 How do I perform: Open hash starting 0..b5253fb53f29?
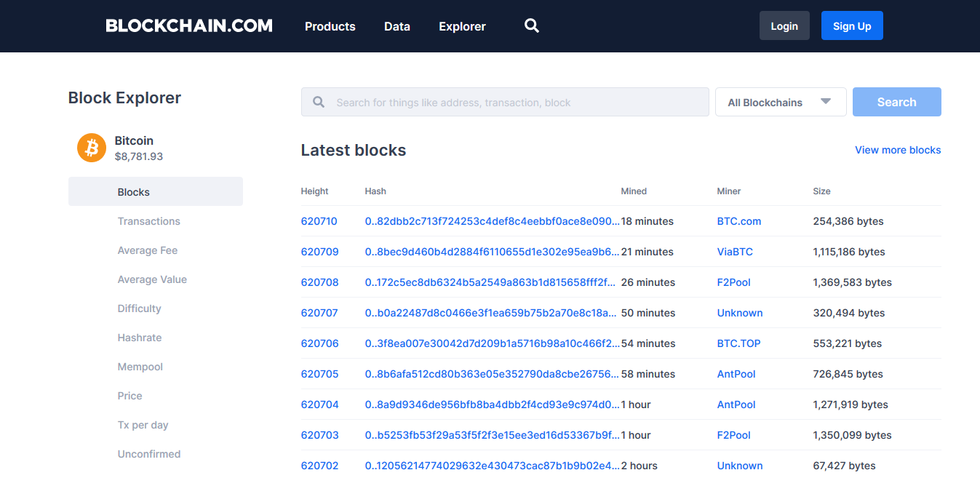click(493, 435)
